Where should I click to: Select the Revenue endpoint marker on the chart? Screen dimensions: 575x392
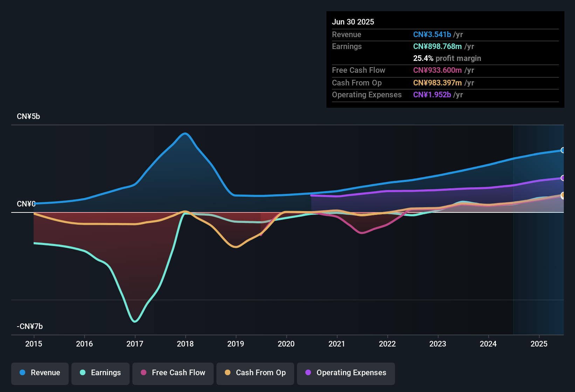point(563,150)
